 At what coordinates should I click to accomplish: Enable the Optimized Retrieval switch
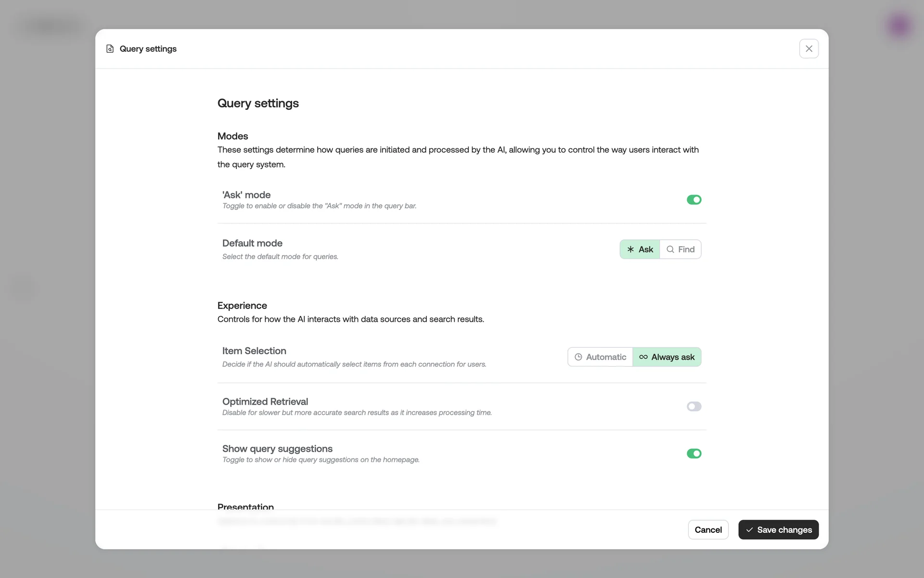[x=693, y=407]
